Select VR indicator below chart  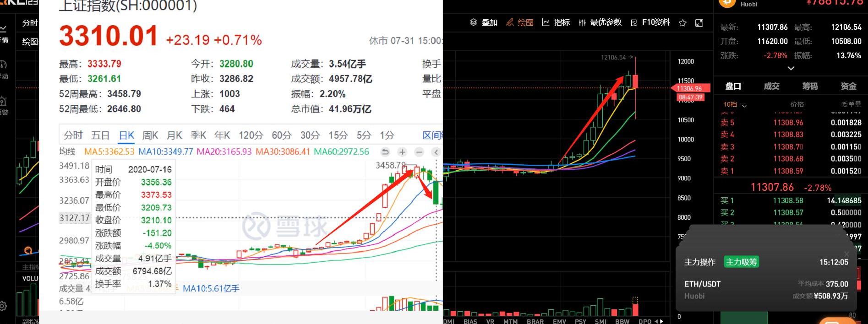[490, 321]
